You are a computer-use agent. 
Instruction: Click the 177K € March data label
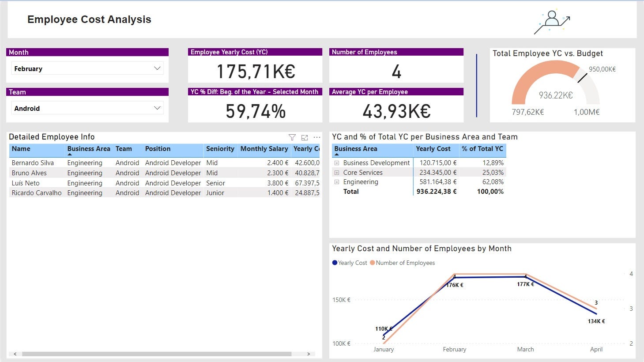525,284
